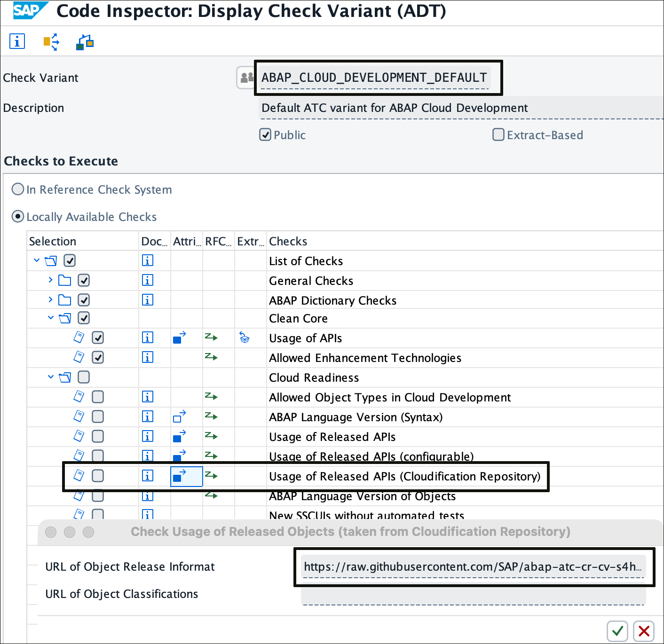The height and width of the screenshot is (644, 664).
Task: Open documentation for Usage of Released APIs
Action: 148,436
